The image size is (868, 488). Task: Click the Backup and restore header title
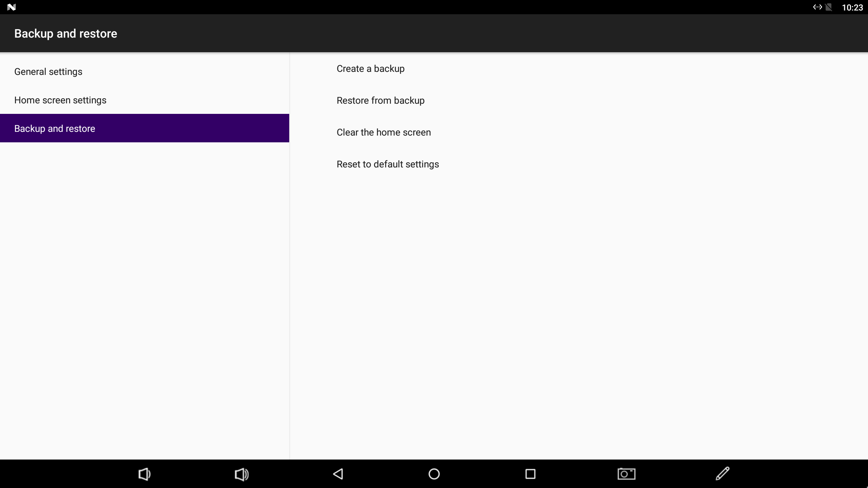pyautogui.click(x=66, y=34)
